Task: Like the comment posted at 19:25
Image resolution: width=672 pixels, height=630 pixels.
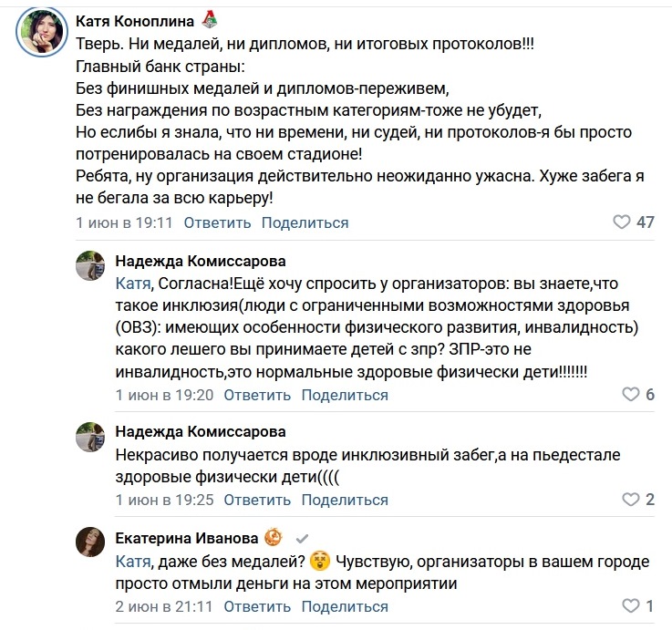Action: click(x=630, y=500)
